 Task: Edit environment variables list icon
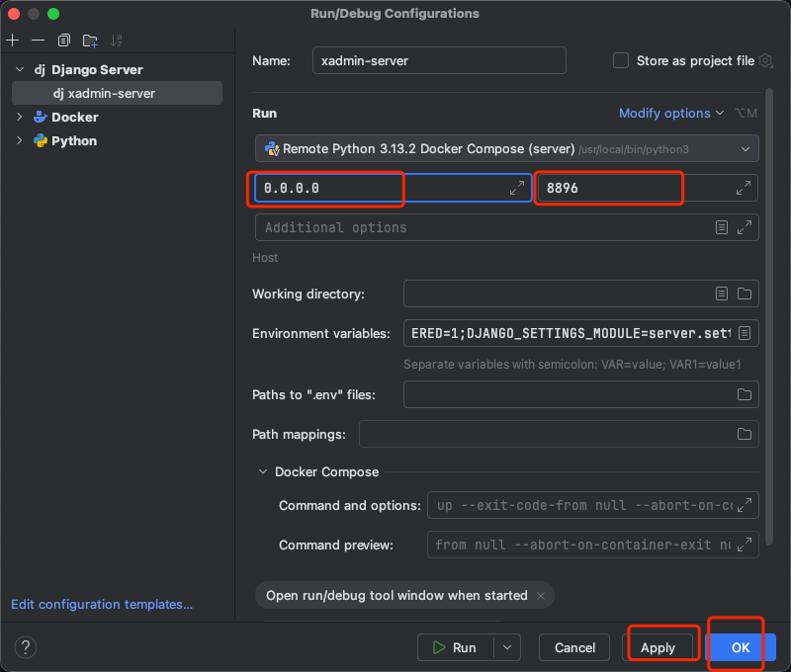pos(745,333)
